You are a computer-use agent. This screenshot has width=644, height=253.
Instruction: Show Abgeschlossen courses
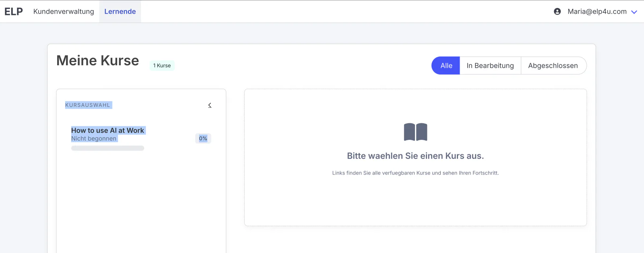[553, 66]
